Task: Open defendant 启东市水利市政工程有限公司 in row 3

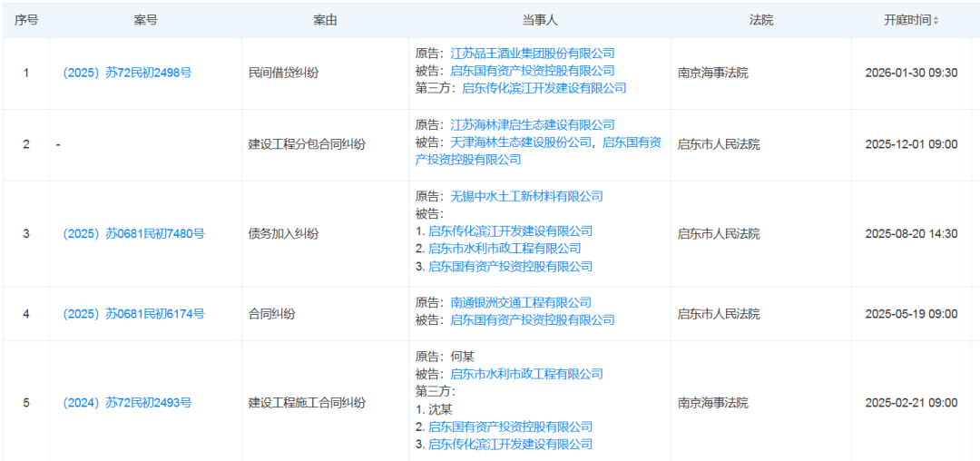Action: 505,249
